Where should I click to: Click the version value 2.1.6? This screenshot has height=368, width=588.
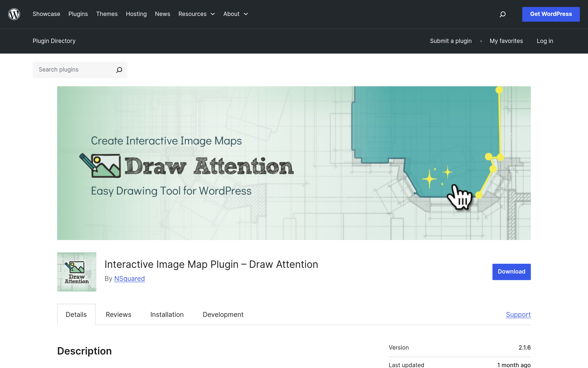(x=525, y=348)
